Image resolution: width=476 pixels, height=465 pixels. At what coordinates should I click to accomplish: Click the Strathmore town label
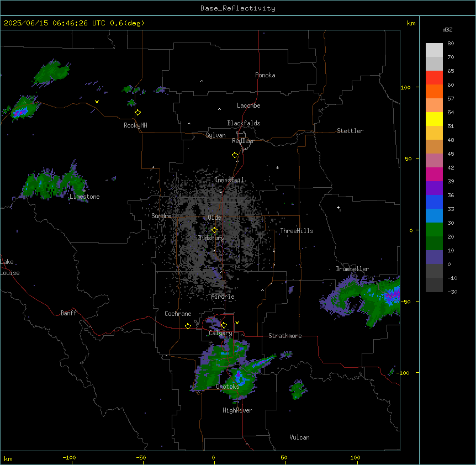(285, 336)
